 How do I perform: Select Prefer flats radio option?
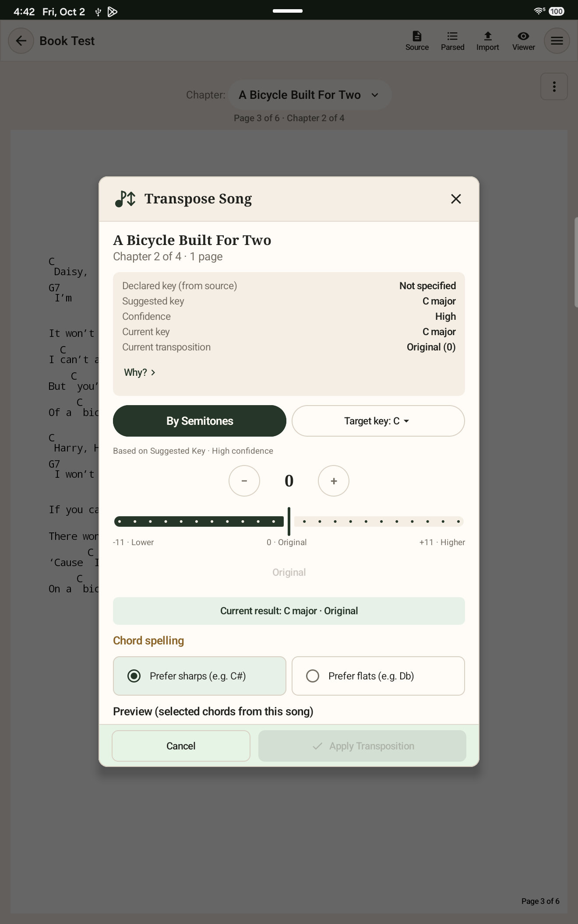[378, 676]
